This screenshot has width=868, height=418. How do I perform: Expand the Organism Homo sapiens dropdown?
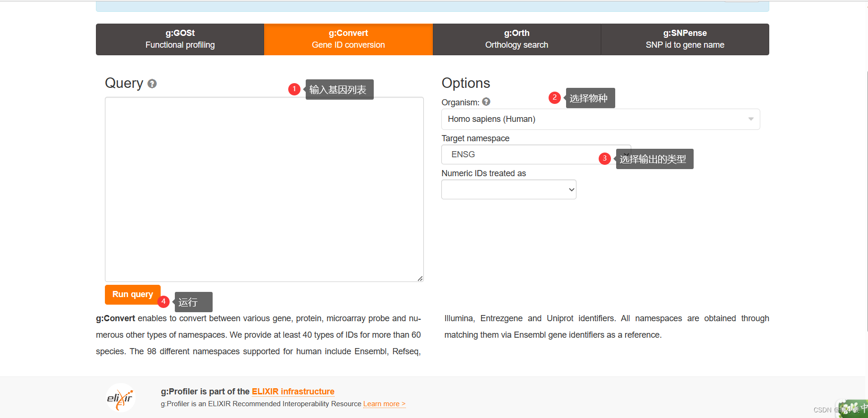click(x=601, y=119)
